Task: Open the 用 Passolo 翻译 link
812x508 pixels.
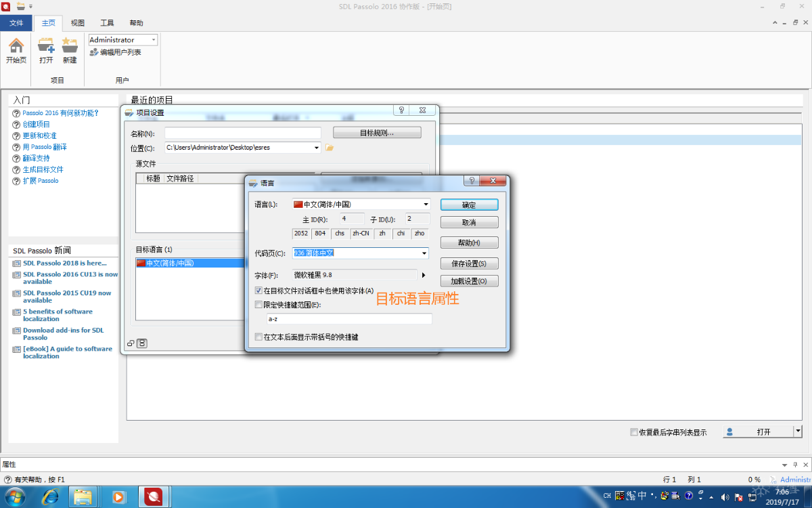Action: click(45, 147)
